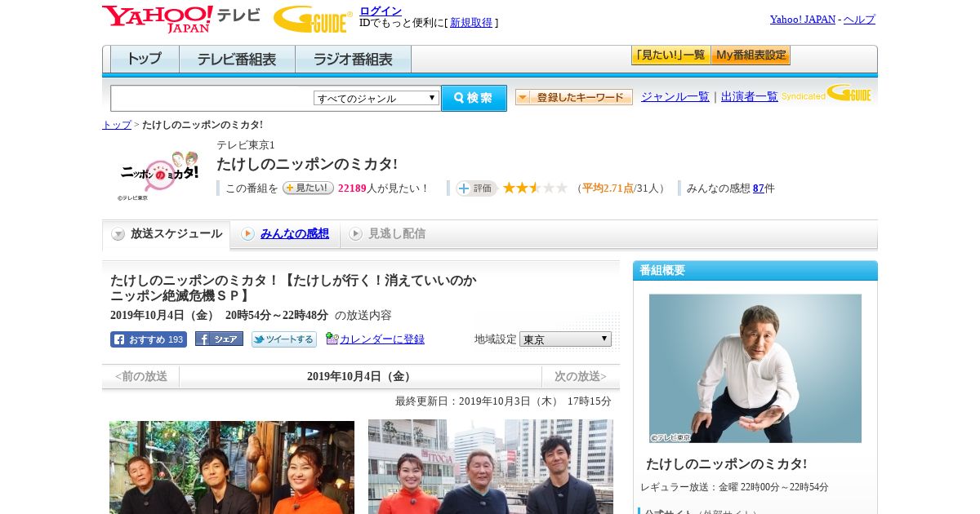Click the Takeshi portrait in 番組概要 panel
Screen dimensions: 980x514
pos(755,368)
